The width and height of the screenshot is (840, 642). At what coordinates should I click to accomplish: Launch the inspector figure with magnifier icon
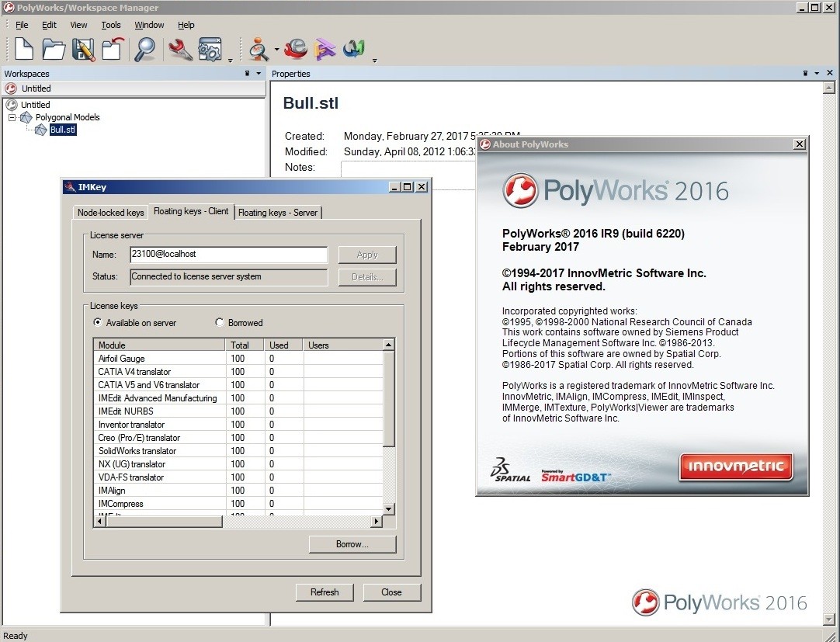coord(259,50)
